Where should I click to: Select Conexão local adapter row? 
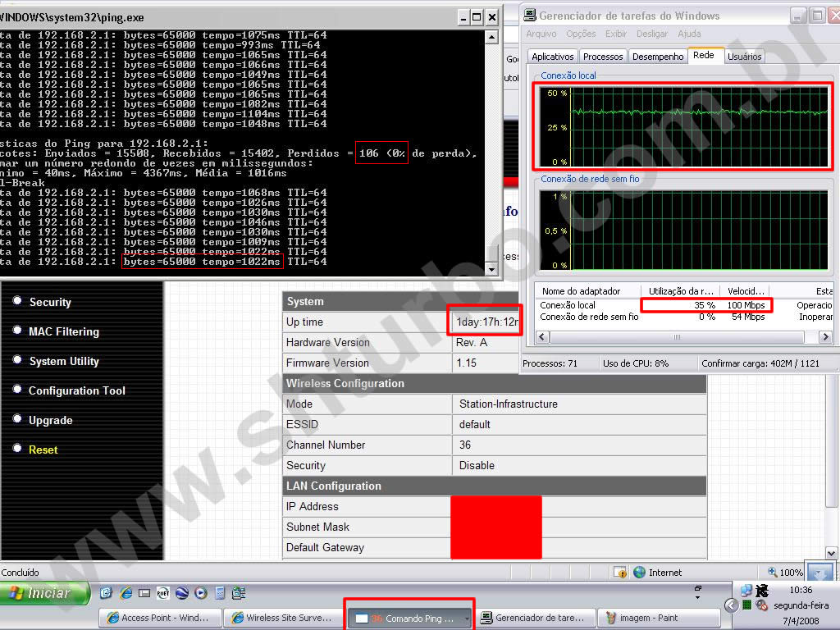point(684,305)
